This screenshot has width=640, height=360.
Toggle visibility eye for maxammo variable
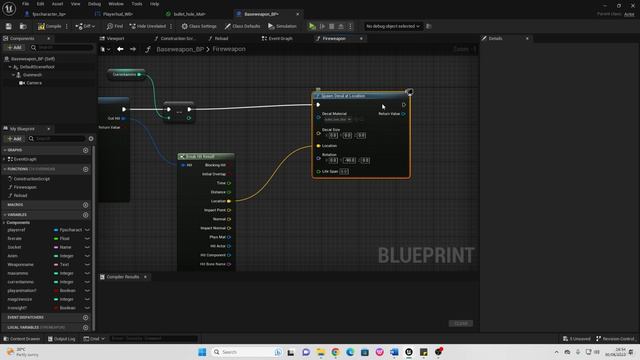click(x=87, y=273)
